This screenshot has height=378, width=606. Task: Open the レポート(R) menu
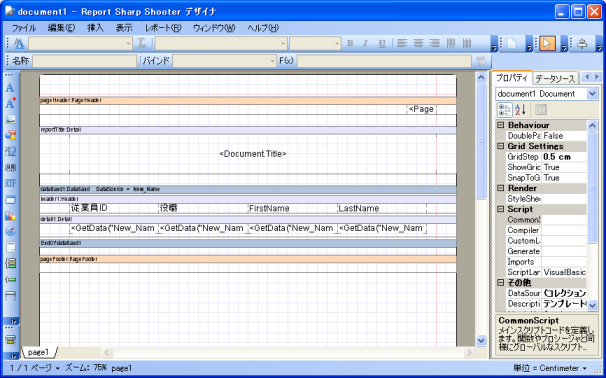(x=163, y=28)
